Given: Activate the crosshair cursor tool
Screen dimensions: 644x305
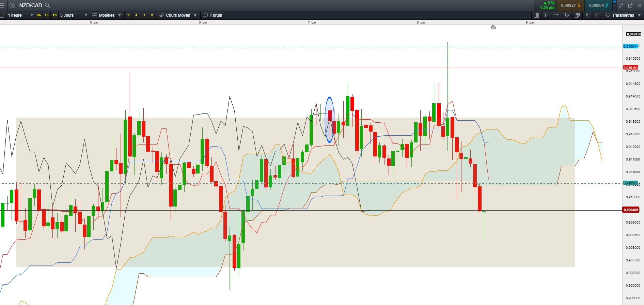Looking at the screenshot, I should click(587, 15).
